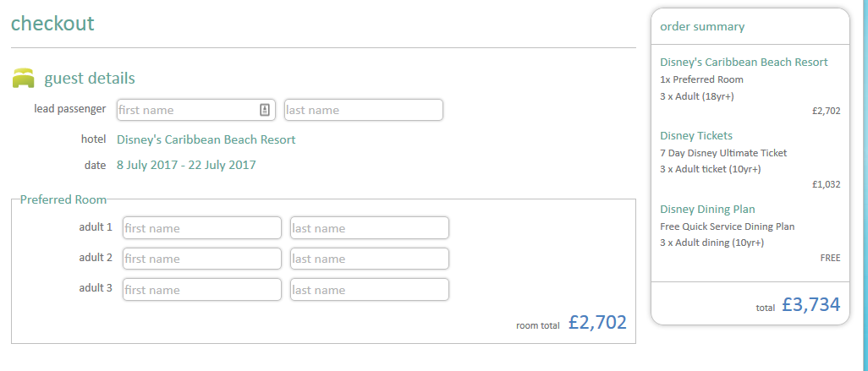The width and height of the screenshot is (868, 371).
Task: Focus lead passenger last name field
Action: [x=363, y=110]
